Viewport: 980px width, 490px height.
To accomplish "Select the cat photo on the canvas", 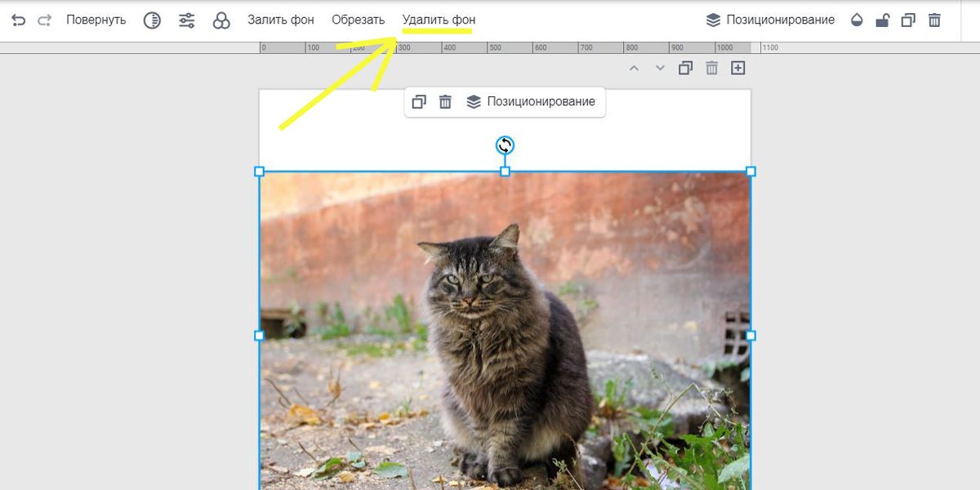I will pyautogui.click(x=505, y=331).
